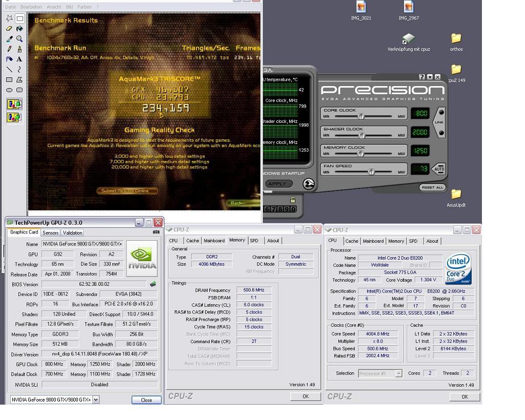The height and width of the screenshot is (420, 525).
Task: Click the Close button in GPU-Z
Action: pyautogui.click(x=146, y=400)
